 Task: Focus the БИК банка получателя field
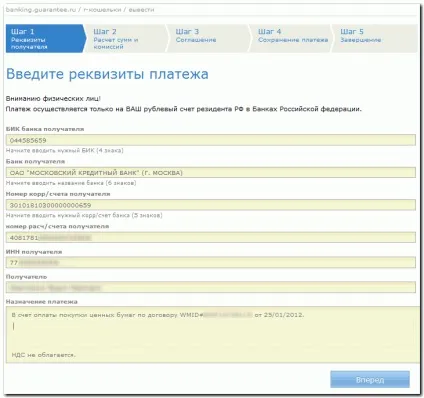[211, 140]
